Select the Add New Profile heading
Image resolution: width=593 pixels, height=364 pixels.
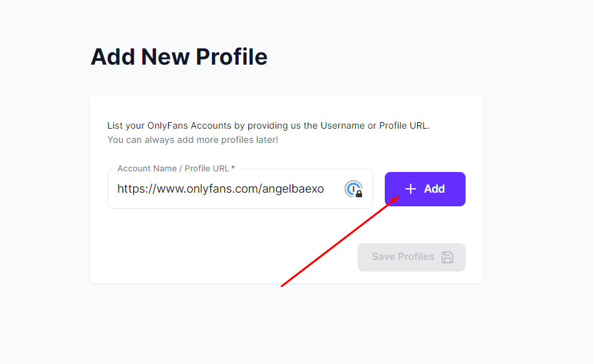click(179, 57)
